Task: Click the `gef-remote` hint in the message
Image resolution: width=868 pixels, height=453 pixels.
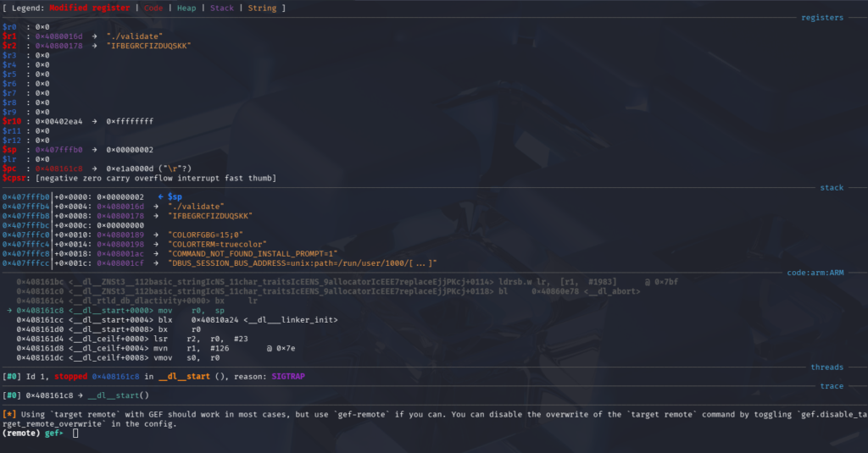Action: click(x=359, y=415)
